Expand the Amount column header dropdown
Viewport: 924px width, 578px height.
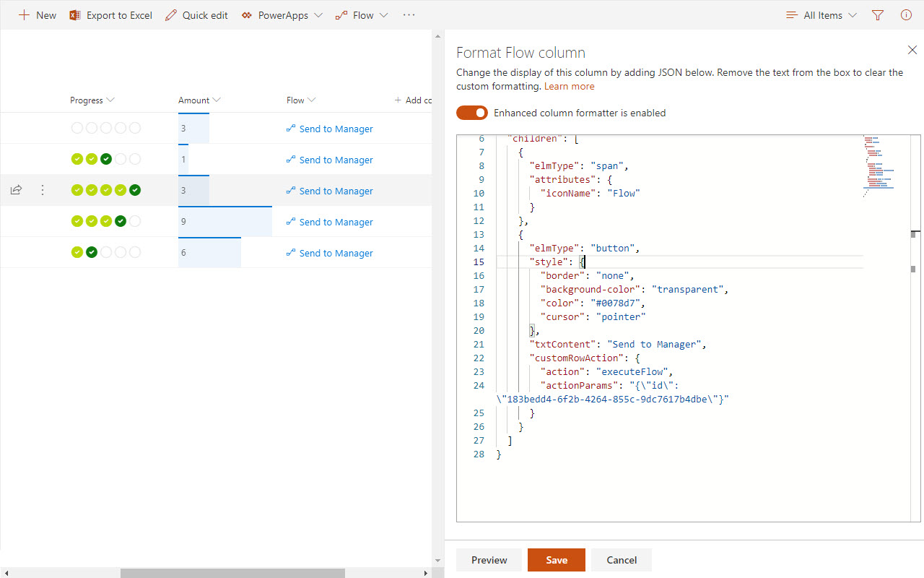[217, 100]
